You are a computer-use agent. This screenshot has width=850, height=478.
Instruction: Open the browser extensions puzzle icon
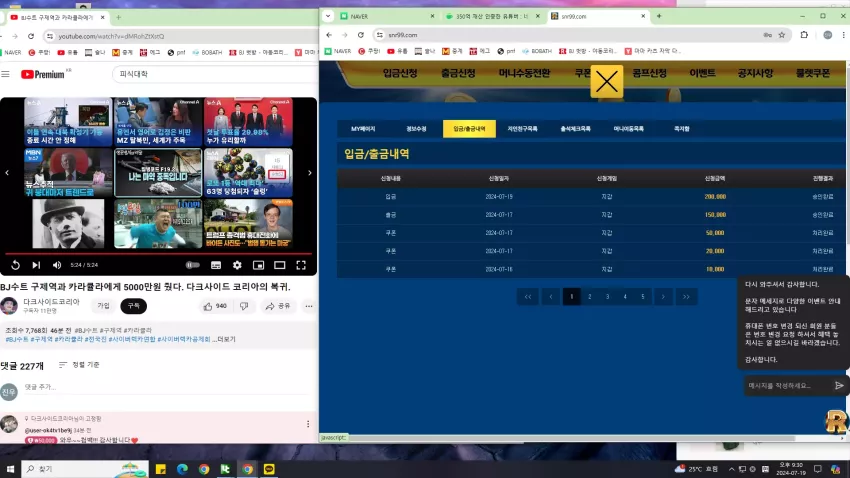tap(804, 35)
